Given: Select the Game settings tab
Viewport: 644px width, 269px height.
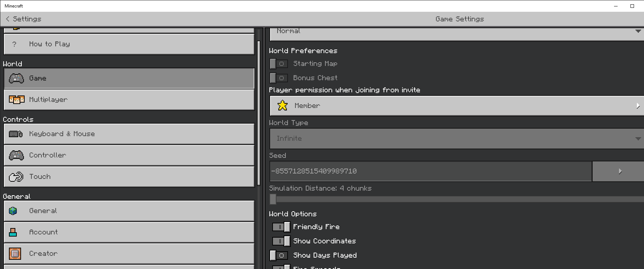Looking at the screenshot, I should (129, 78).
